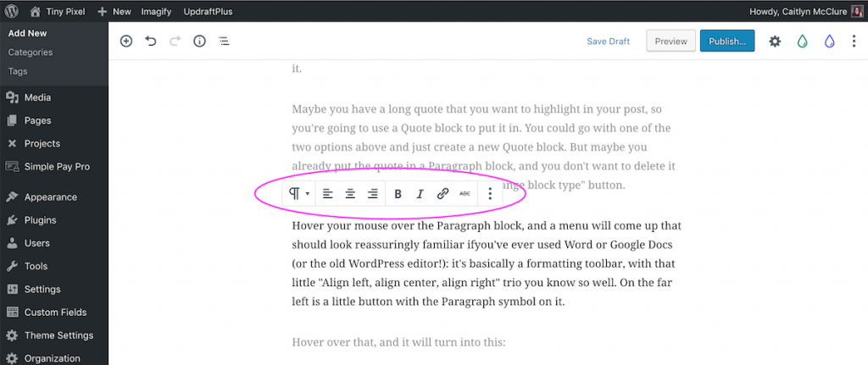The image size is (868, 365).
Task: Click the Theme Settings gear icon
Action: tap(12, 335)
